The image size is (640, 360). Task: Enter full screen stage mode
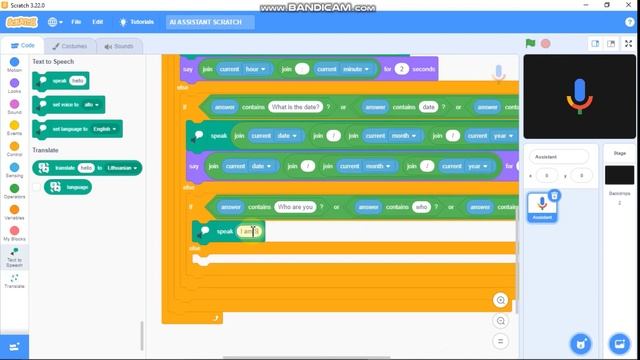point(628,44)
